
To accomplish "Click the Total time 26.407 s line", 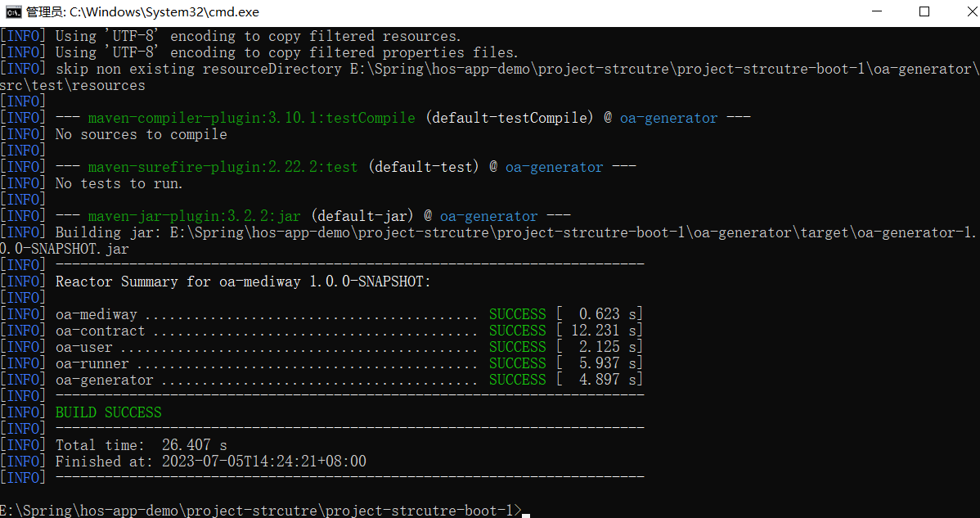I will click(141, 445).
